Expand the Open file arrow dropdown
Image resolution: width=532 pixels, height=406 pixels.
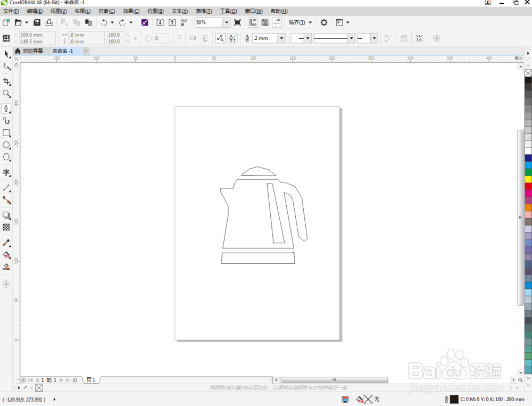point(27,22)
